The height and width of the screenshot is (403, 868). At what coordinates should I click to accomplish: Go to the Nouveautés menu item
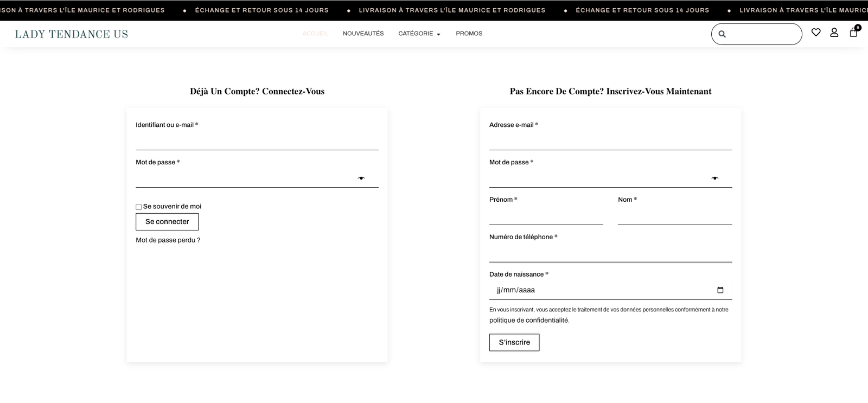[x=363, y=34]
